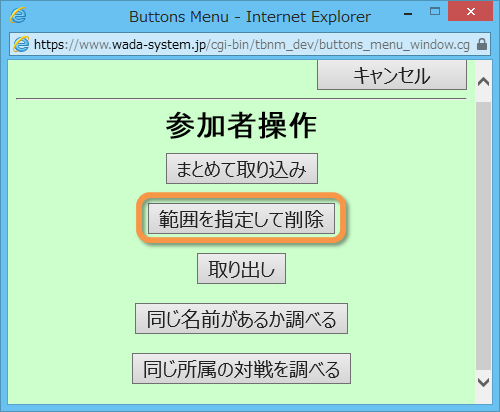The width and height of the screenshot is (500, 412).
Task: Click the vertical scrollbar thumb
Action: tap(483, 236)
